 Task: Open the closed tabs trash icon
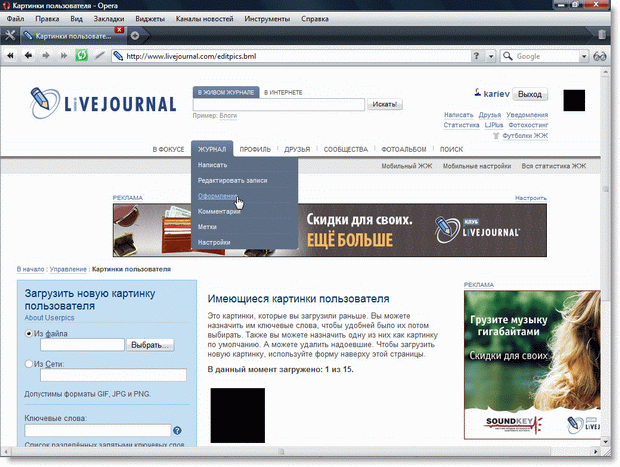coord(602,35)
